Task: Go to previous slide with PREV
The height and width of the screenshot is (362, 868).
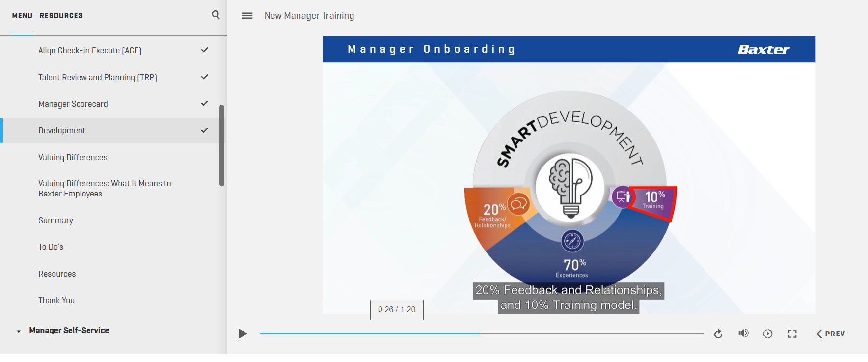Action: (x=831, y=334)
